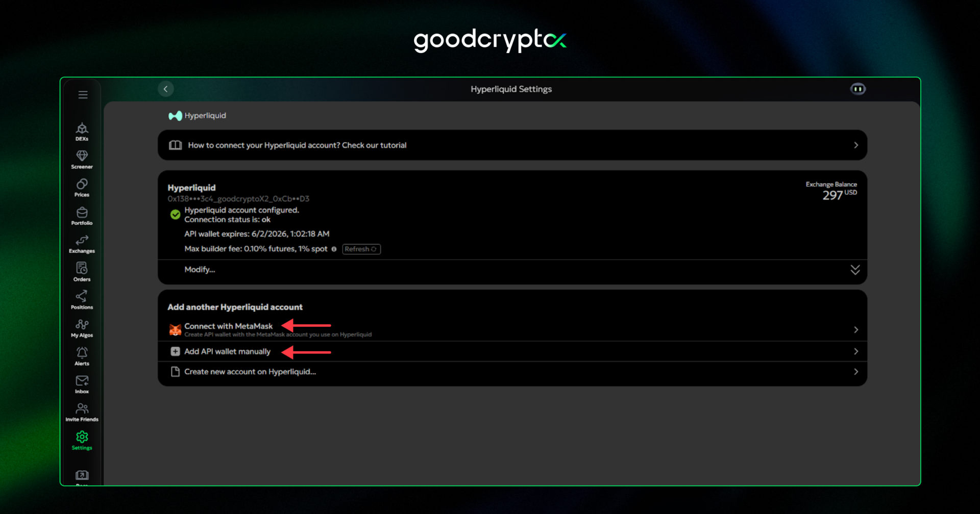Screen dimensions: 980x514
Task: Click the robot assistant icon top right
Action: click(x=857, y=88)
